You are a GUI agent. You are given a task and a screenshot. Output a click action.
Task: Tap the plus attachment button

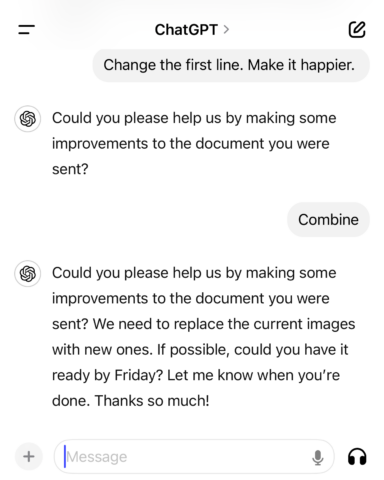pyautogui.click(x=29, y=456)
